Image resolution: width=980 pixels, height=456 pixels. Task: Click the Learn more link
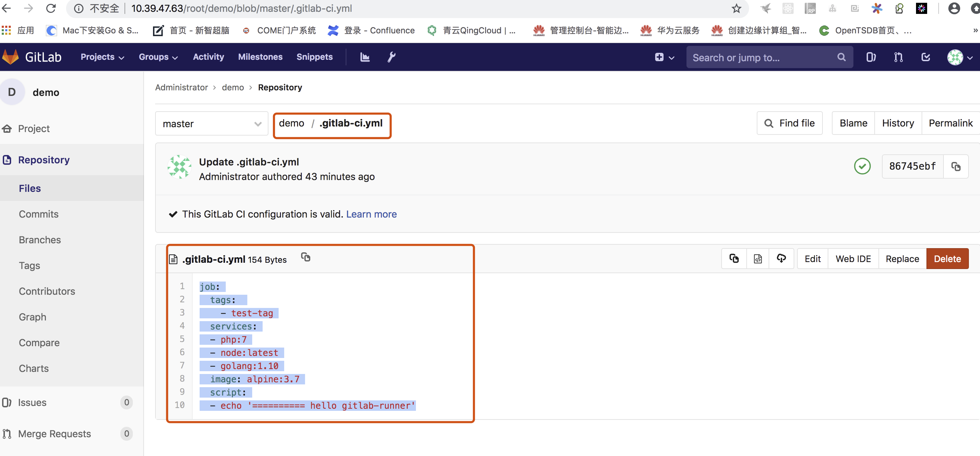[x=371, y=214]
